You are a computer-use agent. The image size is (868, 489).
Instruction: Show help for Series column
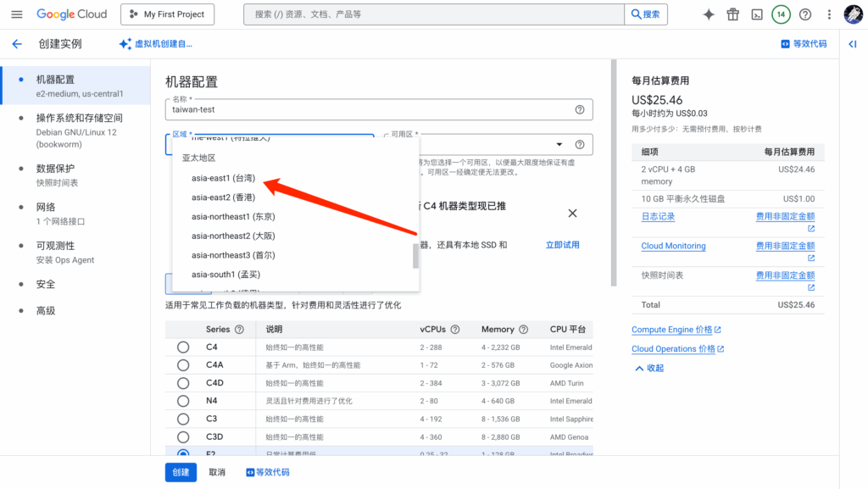(239, 330)
